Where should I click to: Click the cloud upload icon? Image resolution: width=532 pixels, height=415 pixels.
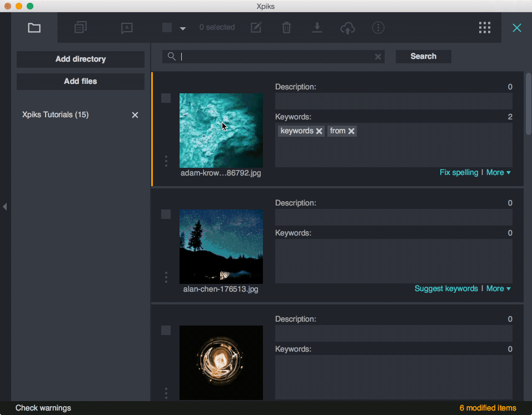(x=347, y=28)
